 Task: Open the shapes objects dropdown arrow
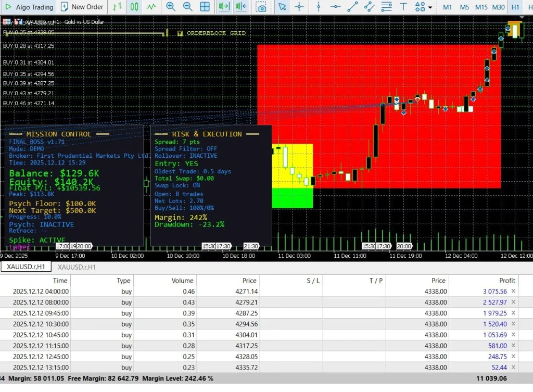[430, 7]
